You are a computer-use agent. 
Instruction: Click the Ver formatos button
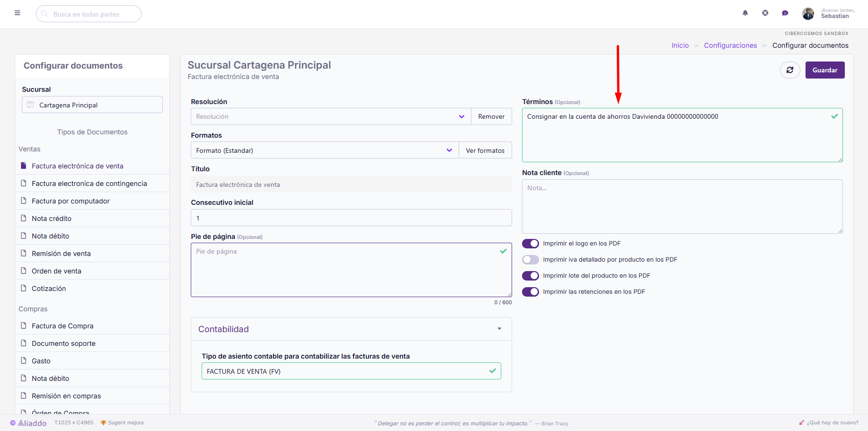(x=485, y=150)
